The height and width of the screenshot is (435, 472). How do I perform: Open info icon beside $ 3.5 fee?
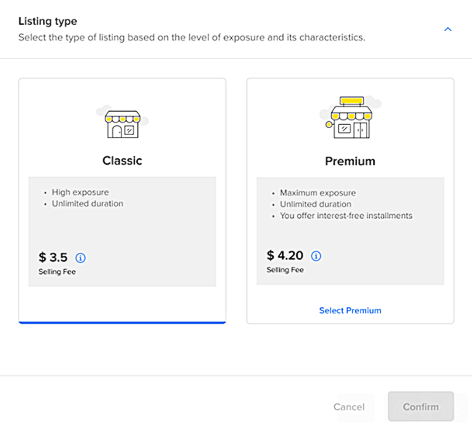[x=80, y=258]
